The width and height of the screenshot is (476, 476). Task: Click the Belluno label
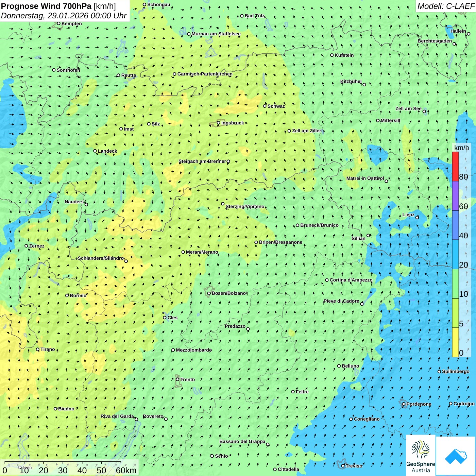coord(351,366)
